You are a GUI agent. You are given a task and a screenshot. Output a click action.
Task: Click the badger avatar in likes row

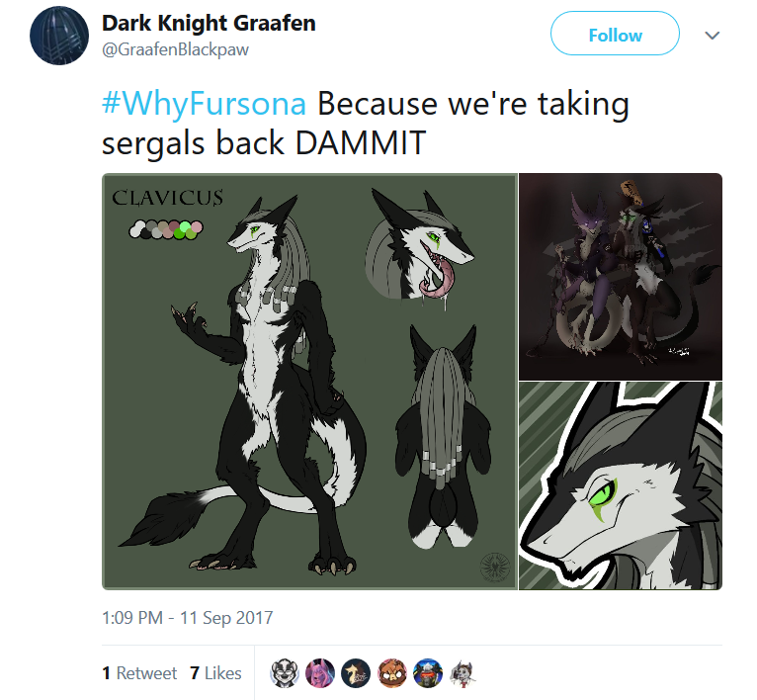point(284,672)
